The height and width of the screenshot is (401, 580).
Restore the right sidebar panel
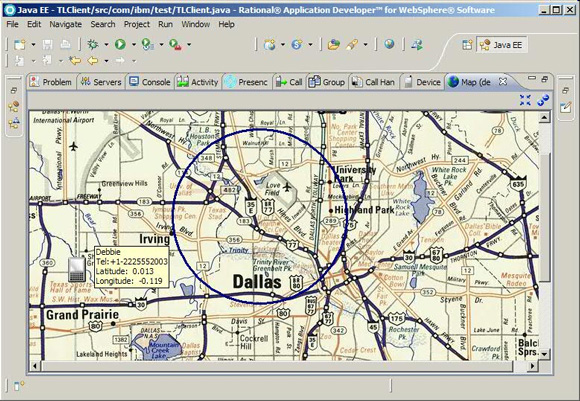click(566, 90)
